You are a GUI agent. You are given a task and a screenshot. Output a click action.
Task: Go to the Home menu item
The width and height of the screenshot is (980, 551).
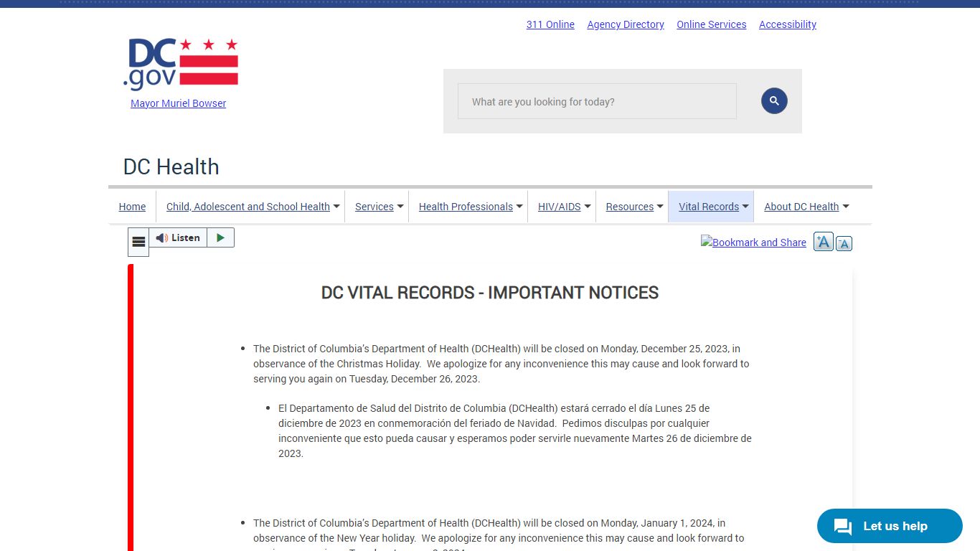click(x=132, y=207)
